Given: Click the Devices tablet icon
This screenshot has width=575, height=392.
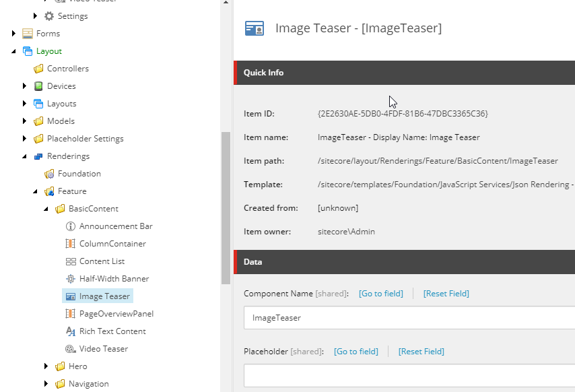Looking at the screenshot, I should pos(38,86).
